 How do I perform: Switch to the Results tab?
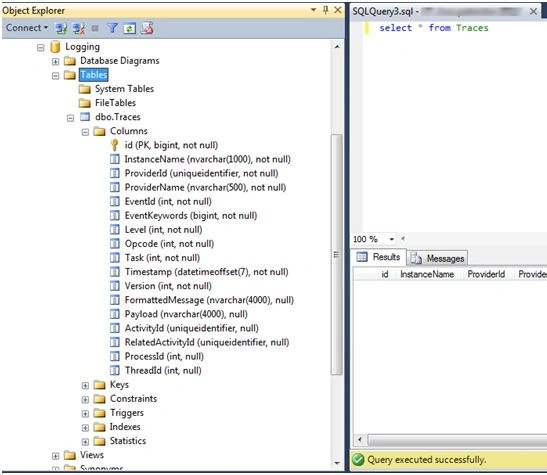[379, 257]
